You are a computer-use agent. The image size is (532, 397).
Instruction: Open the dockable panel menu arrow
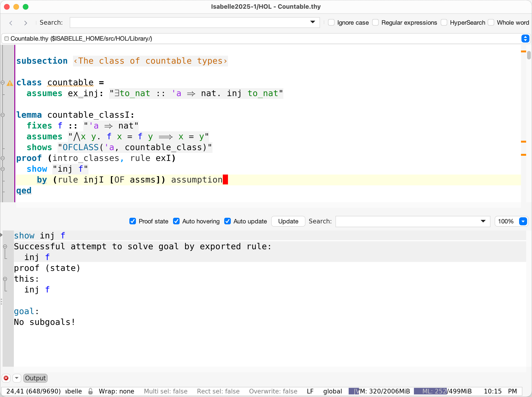point(17,378)
